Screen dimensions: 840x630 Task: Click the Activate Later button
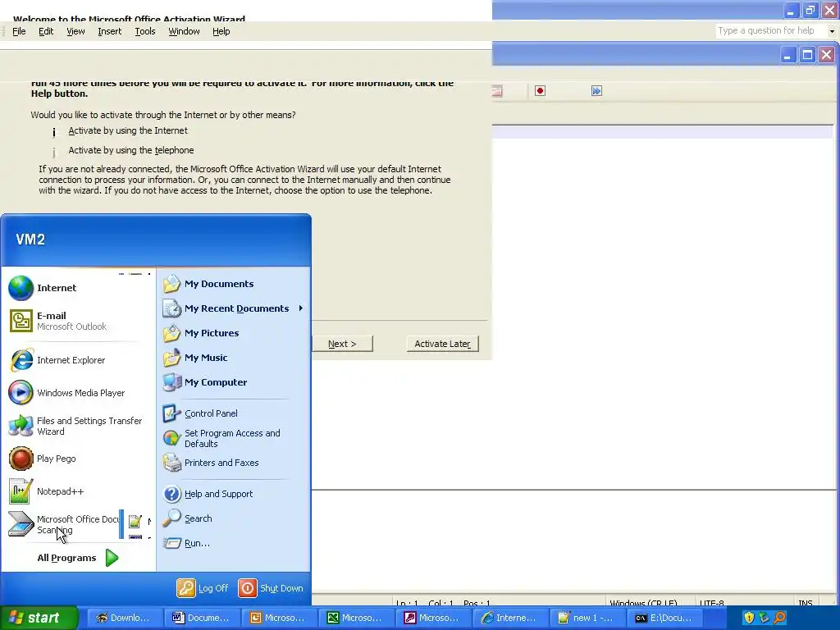[442, 344]
